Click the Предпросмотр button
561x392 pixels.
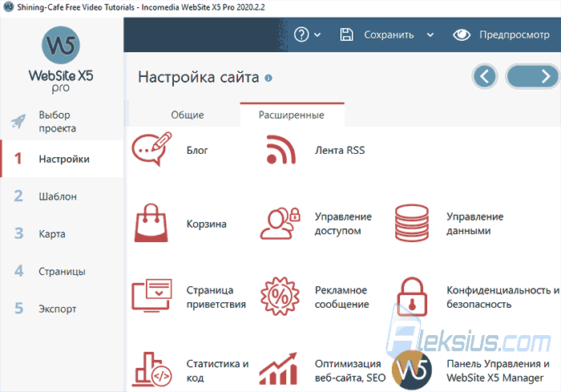515,34
